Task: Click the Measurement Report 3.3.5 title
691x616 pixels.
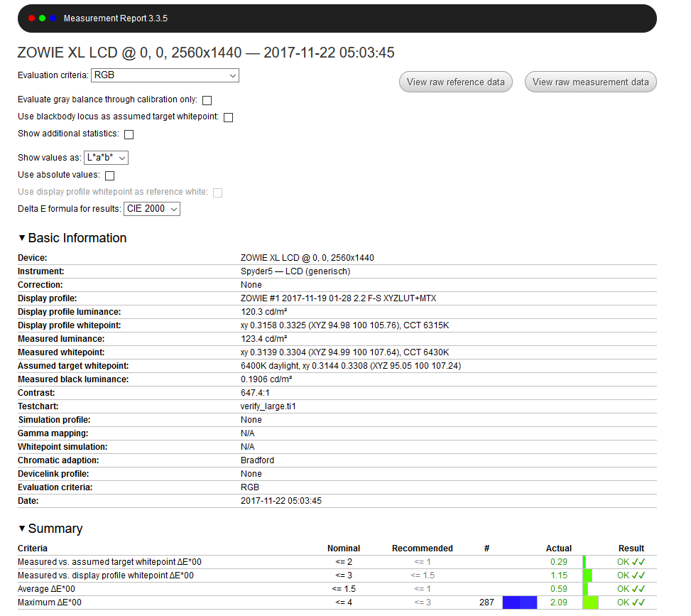Action: coord(116,18)
